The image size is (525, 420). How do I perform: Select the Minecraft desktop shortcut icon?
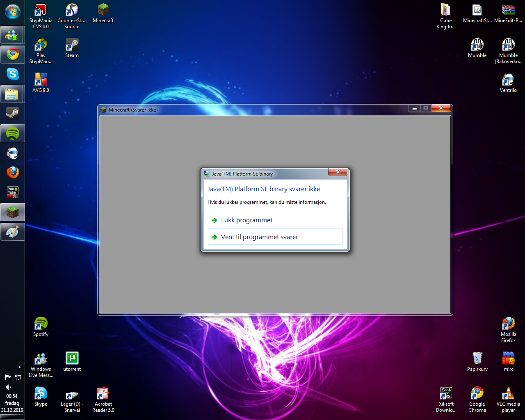[103, 13]
